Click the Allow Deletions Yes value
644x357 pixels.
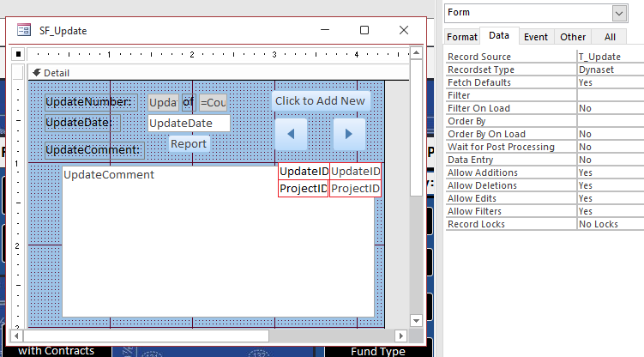click(x=611, y=185)
